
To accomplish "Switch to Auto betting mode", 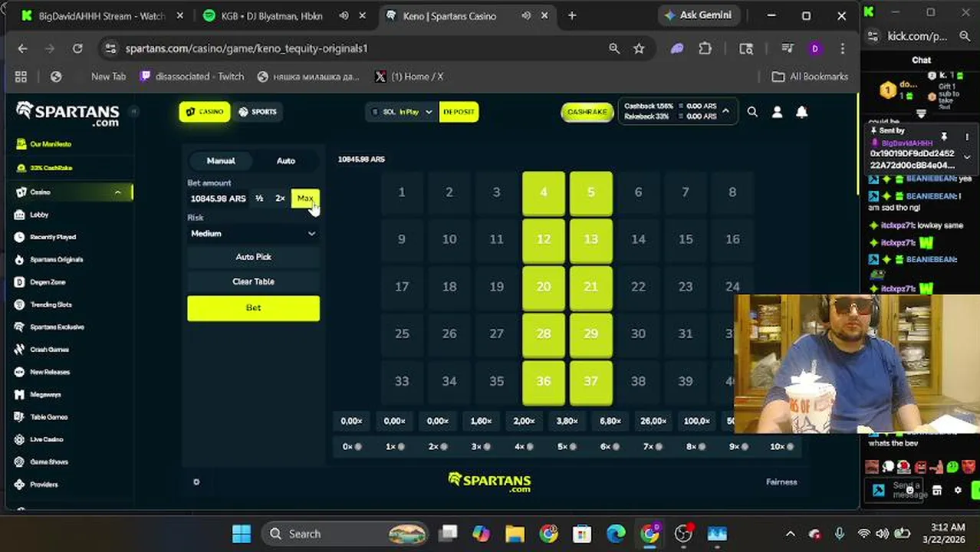I will pyautogui.click(x=286, y=160).
